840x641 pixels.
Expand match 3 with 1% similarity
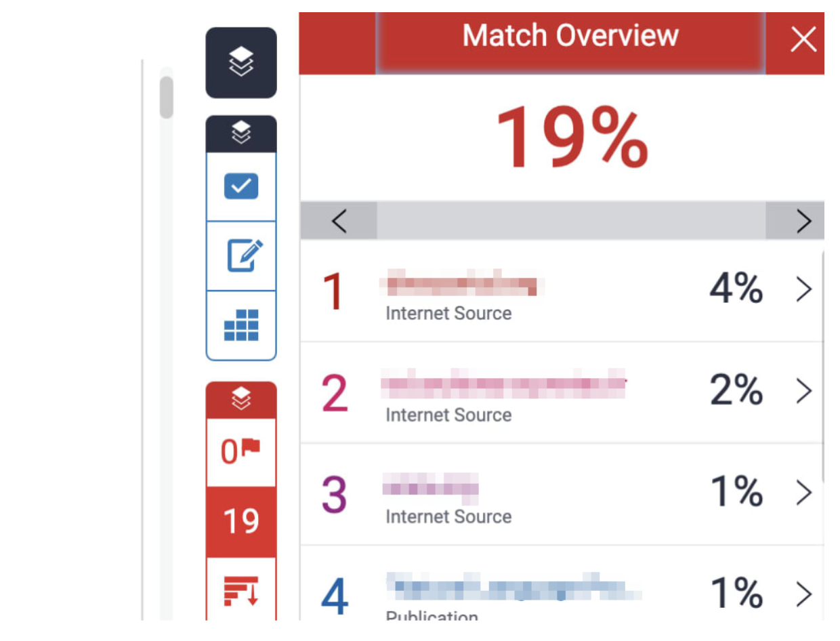pyautogui.click(x=803, y=493)
